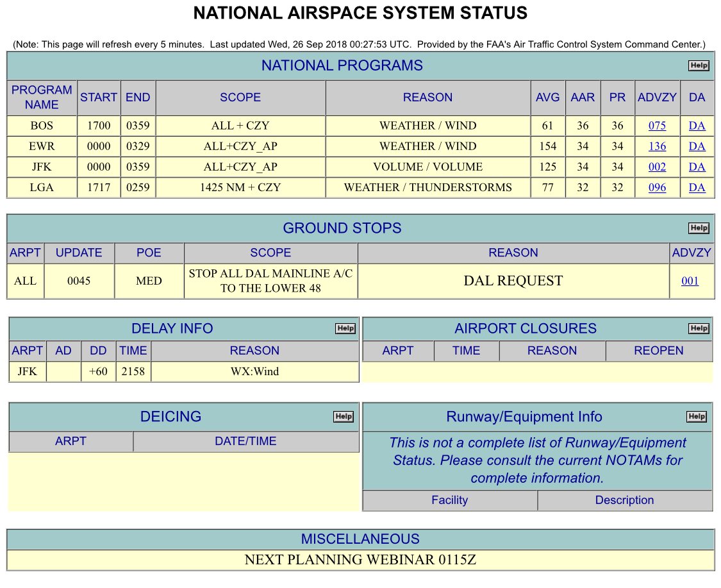This screenshot has height=588, width=721.
Task: Click the POE value 'MED'
Action: point(149,281)
